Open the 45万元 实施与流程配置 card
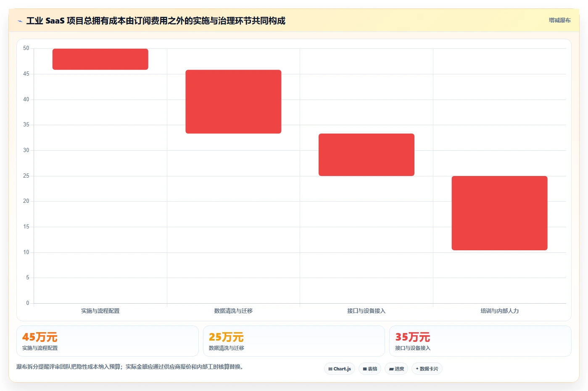 coord(108,341)
